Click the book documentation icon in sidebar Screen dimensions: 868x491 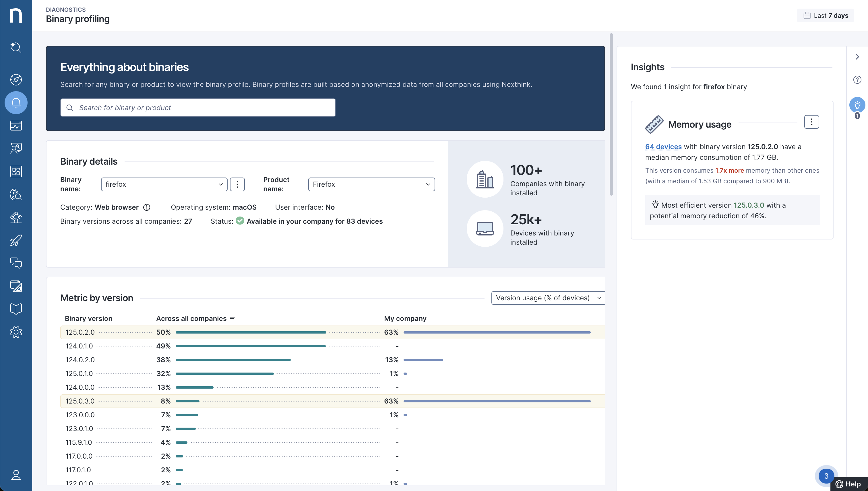pos(16,309)
